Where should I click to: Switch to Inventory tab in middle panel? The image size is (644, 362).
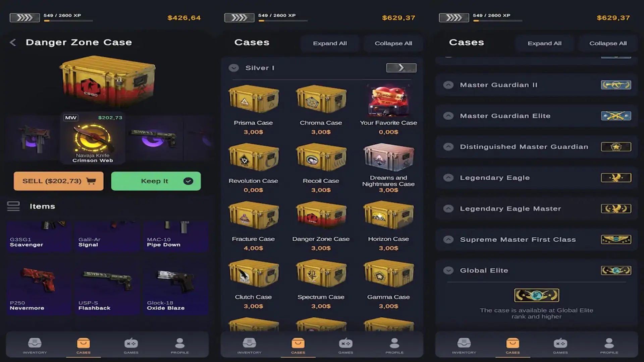249,346
